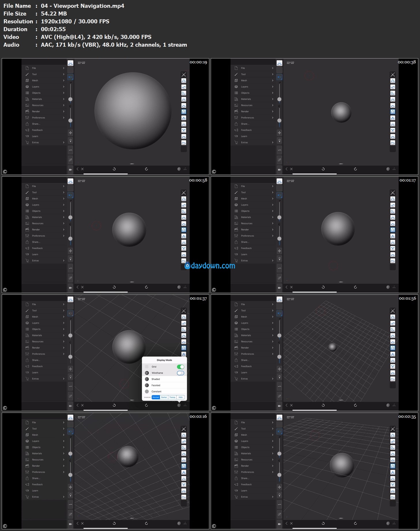The image size is (420, 531).
Task: Expand the File chevron in 00:00:38 frame
Action: (x=272, y=68)
